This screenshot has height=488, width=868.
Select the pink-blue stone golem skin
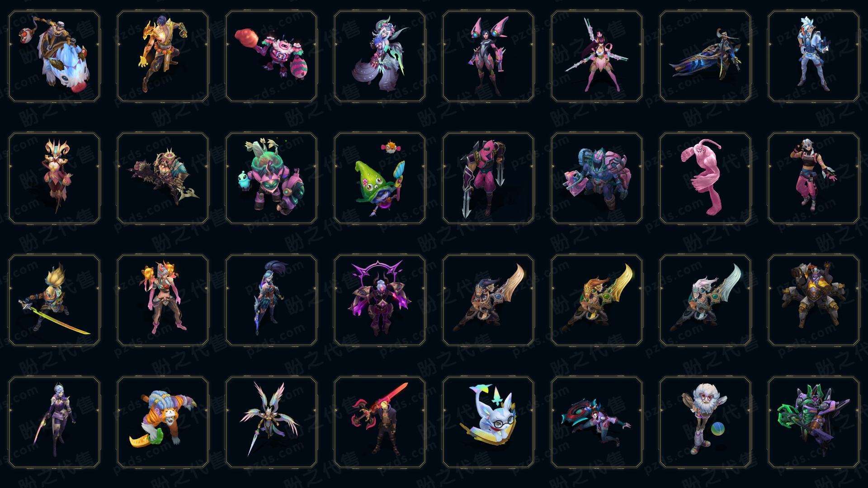pos(597,178)
